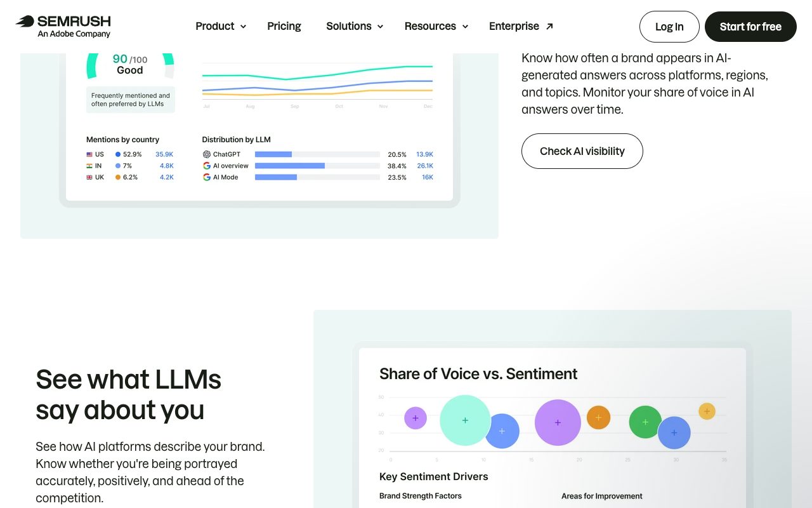Click the UK flag icon

(x=89, y=177)
